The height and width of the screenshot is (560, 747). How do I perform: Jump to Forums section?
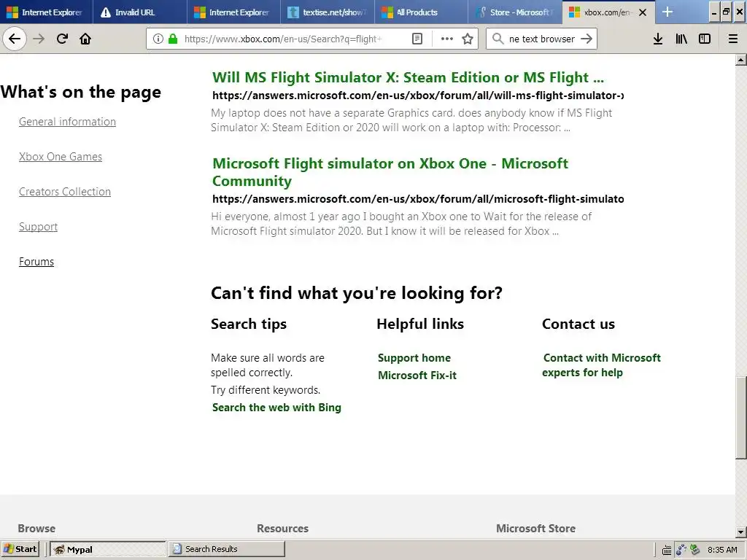point(36,262)
